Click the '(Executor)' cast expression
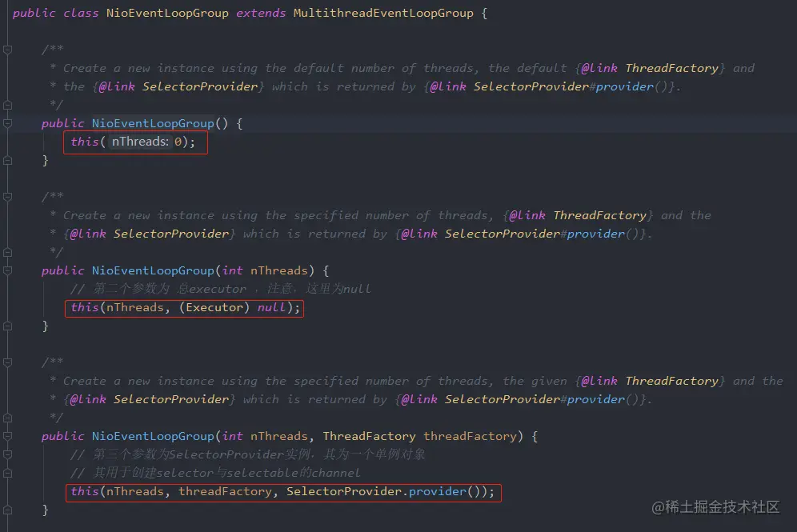Image resolution: width=797 pixels, height=532 pixels. click(214, 307)
